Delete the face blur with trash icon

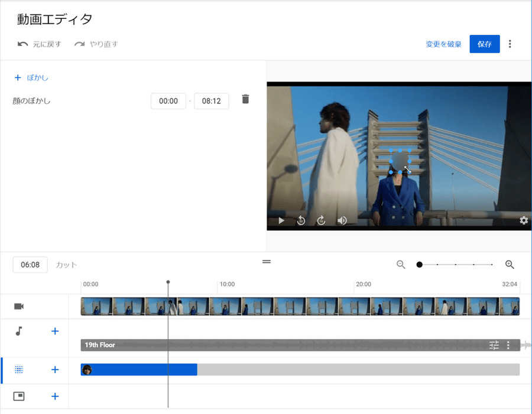tap(246, 100)
